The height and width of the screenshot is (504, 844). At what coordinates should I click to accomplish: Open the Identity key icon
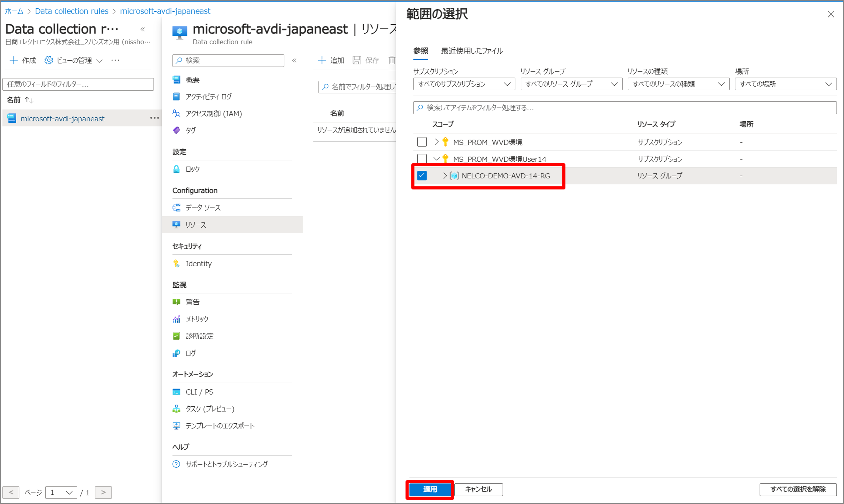point(176,263)
